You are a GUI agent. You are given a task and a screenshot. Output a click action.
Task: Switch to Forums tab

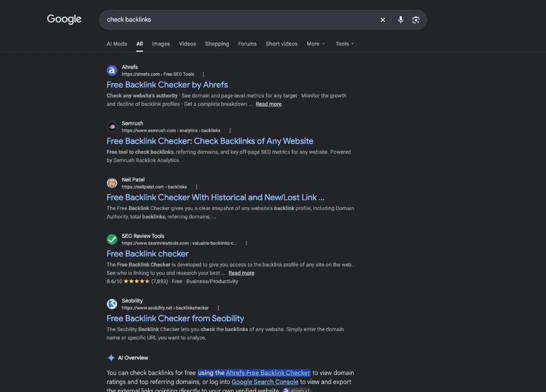[247, 44]
